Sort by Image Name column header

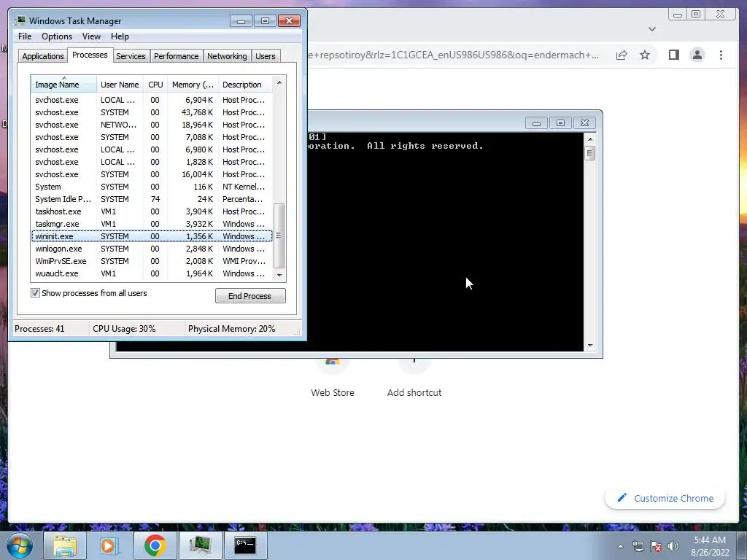[64, 85]
